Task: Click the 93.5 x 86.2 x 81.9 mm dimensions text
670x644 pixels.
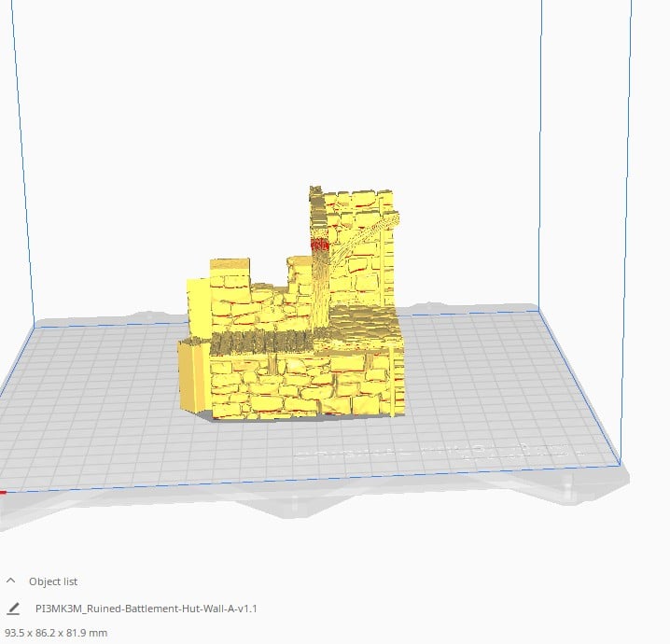Action: tap(57, 633)
